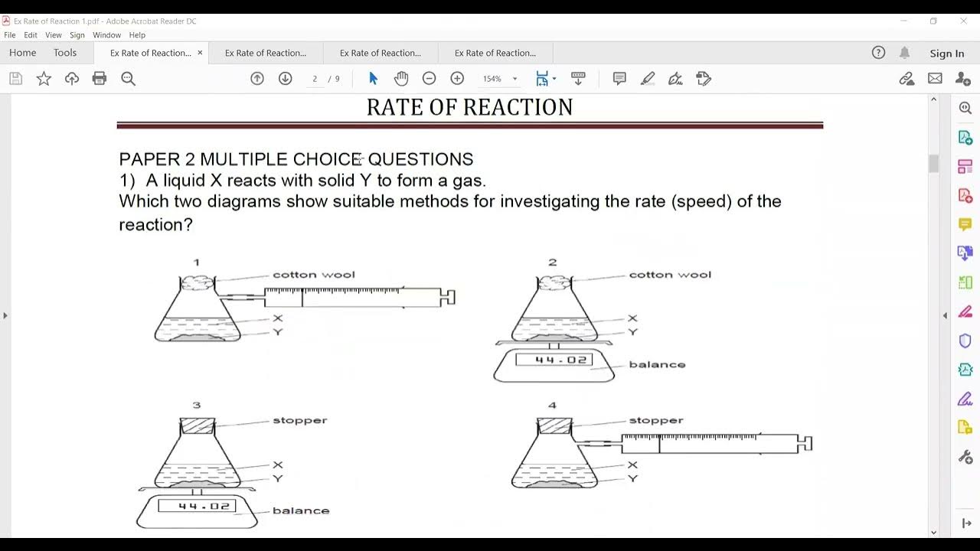Expand the left navigation pane arrow
The height and width of the screenshot is (551, 980).
click(x=5, y=315)
